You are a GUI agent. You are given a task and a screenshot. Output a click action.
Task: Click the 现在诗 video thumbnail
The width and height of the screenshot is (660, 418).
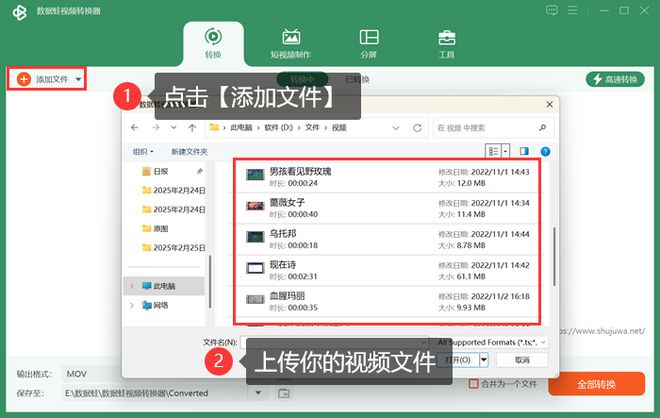pyautogui.click(x=255, y=268)
